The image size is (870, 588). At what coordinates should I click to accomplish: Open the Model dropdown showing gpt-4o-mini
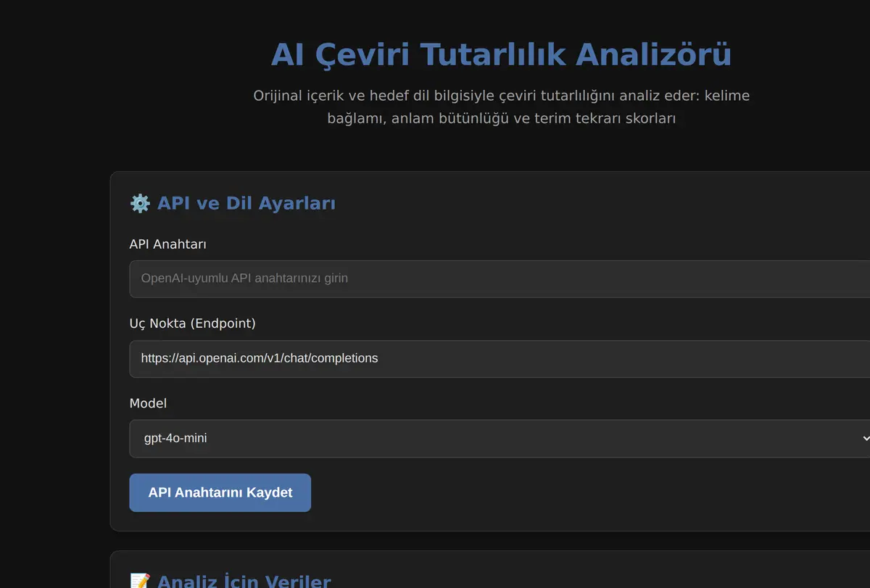tap(500, 438)
